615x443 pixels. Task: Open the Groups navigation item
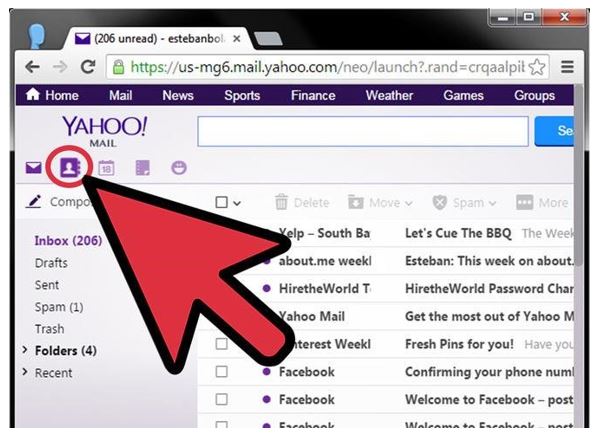click(534, 95)
